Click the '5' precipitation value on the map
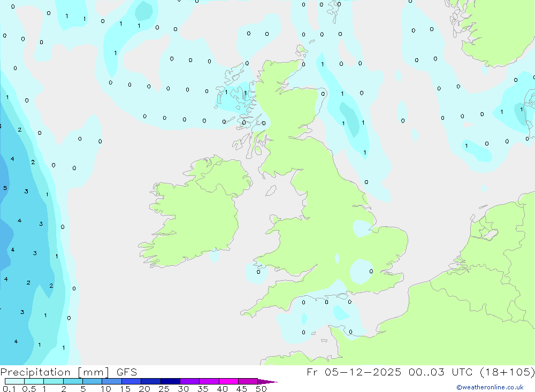This screenshot has height=392, width=535. [x=5, y=188]
